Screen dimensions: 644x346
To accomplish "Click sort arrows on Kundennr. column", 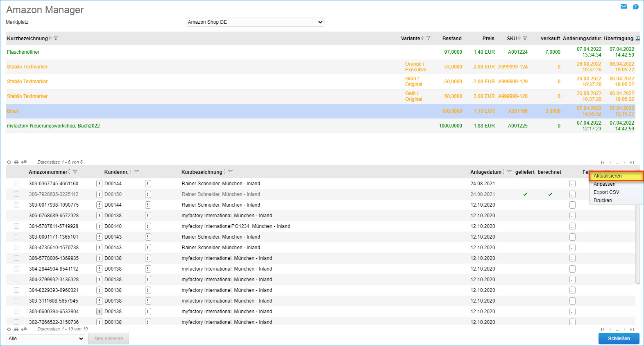I will coord(131,172).
